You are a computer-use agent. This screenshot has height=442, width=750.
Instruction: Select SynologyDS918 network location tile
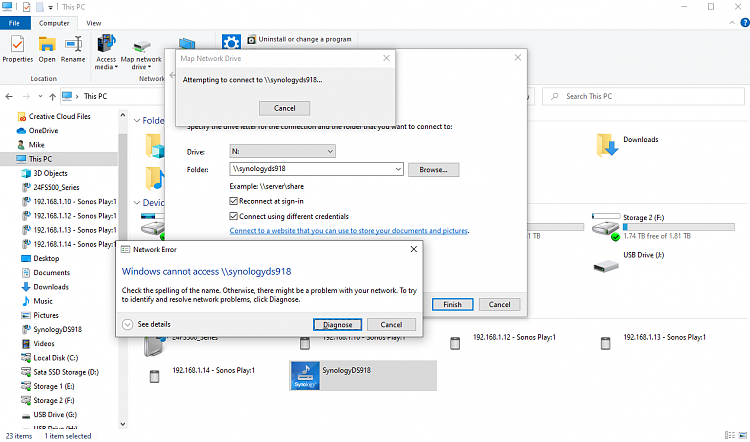click(363, 376)
